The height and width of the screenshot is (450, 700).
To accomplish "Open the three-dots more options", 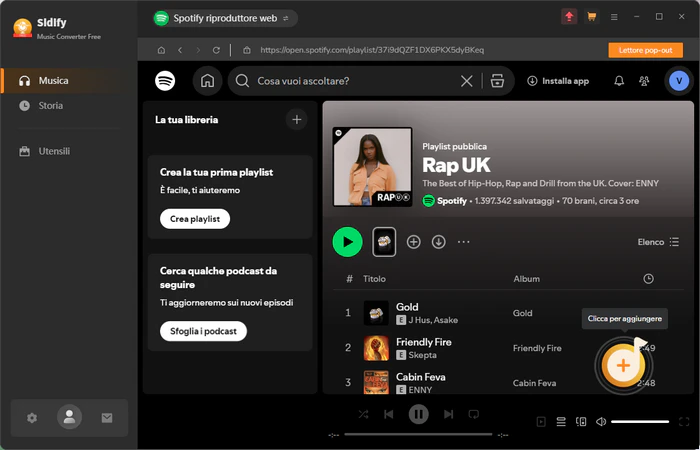I will pyautogui.click(x=463, y=242).
